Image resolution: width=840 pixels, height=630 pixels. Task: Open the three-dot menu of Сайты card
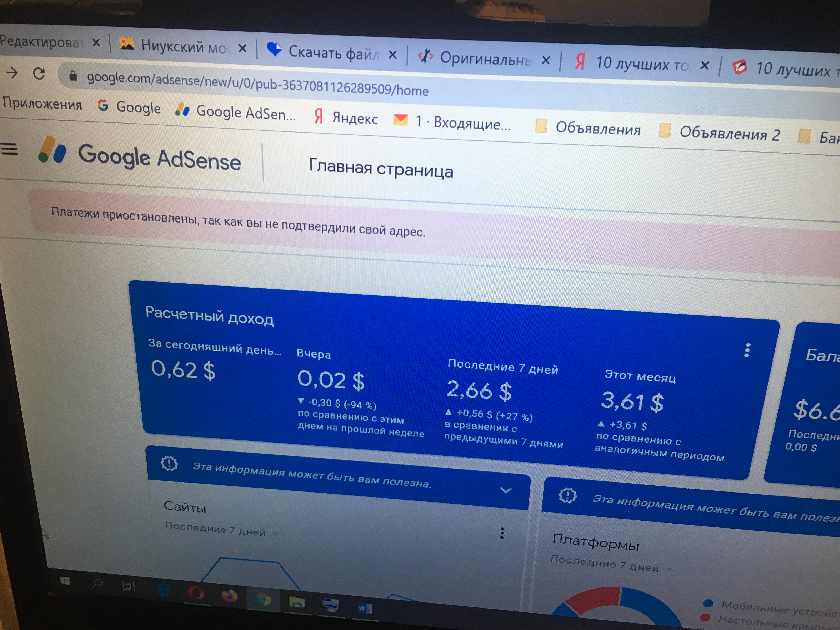click(502, 533)
